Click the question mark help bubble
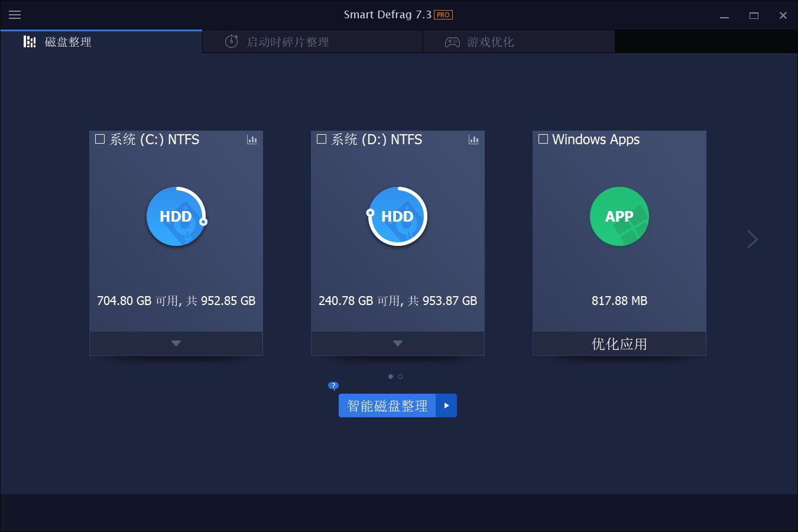798x532 pixels. click(333, 386)
